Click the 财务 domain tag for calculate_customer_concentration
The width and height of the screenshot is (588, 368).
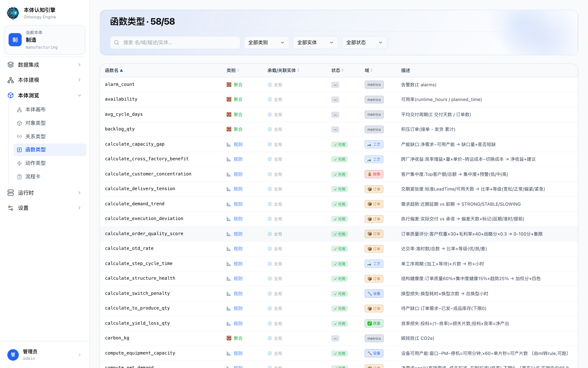click(x=374, y=174)
